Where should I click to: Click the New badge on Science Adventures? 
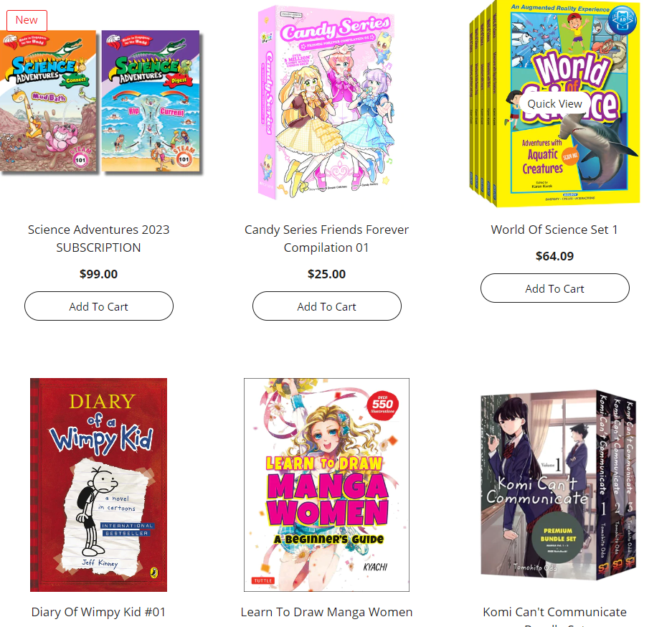tap(27, 20)
